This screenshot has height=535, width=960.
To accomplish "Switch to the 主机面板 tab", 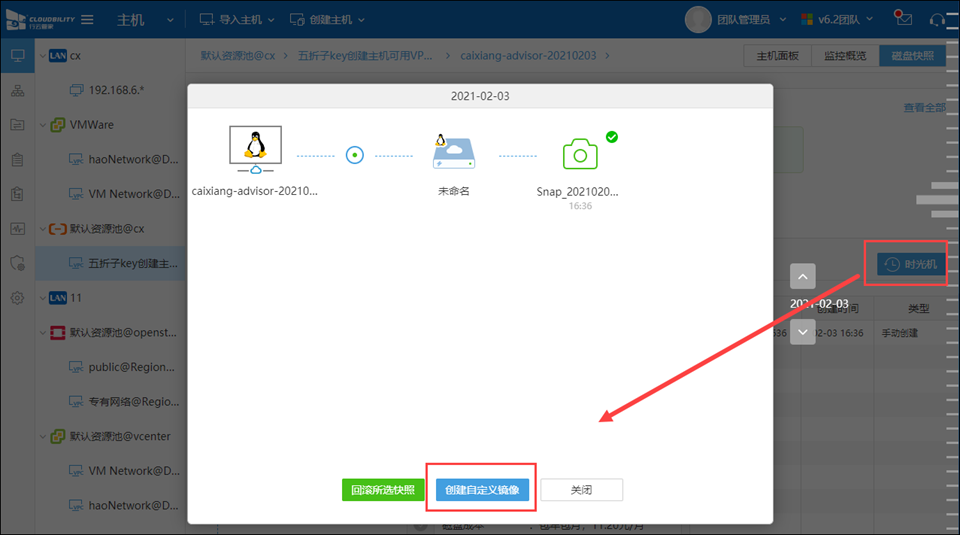I will pyautogui.click(x=778, y=56).
